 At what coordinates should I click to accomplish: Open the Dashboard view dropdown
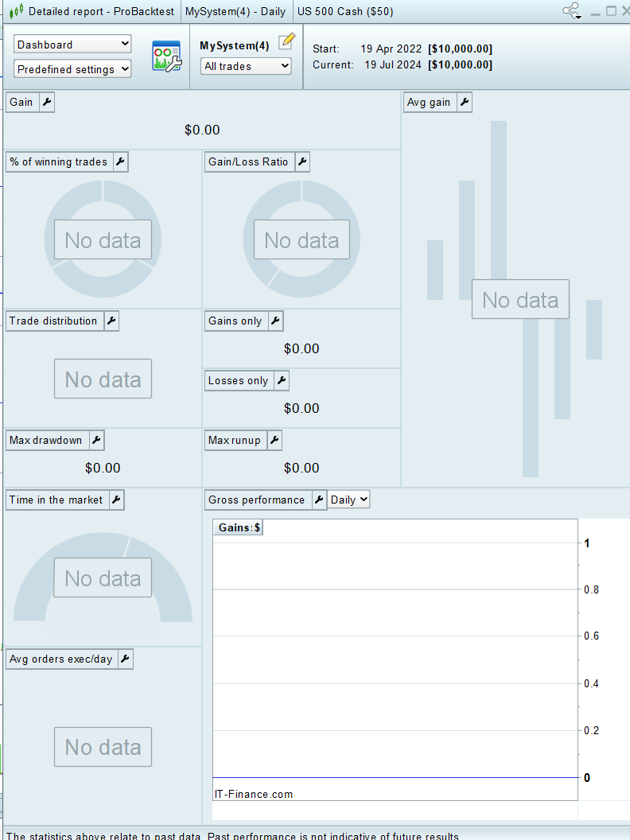(x=72, y=45)
